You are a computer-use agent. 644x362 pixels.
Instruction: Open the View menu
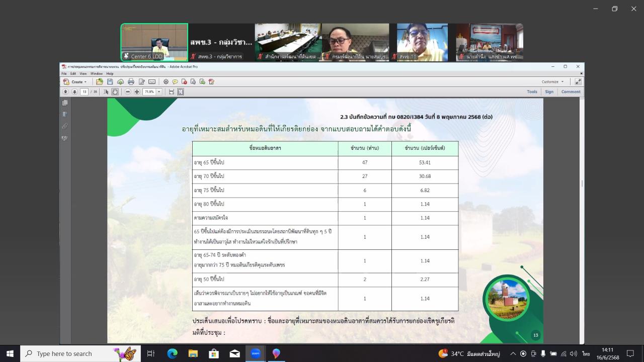click(83, 73)
